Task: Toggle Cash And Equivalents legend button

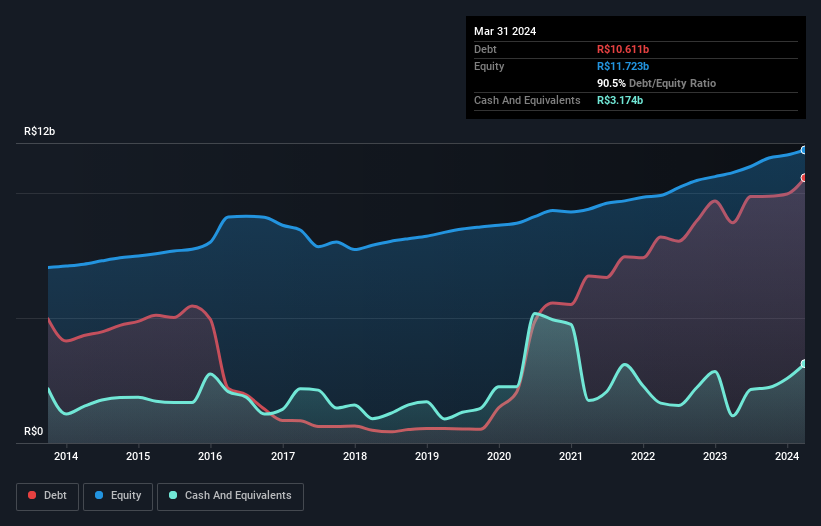Action: (230, 496)
